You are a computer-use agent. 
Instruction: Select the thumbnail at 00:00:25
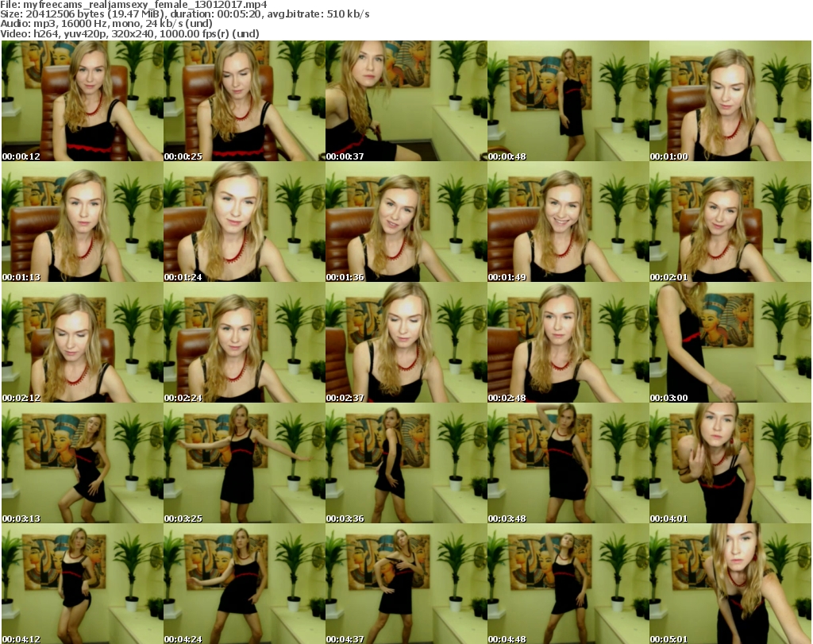(x=245, y=101)
